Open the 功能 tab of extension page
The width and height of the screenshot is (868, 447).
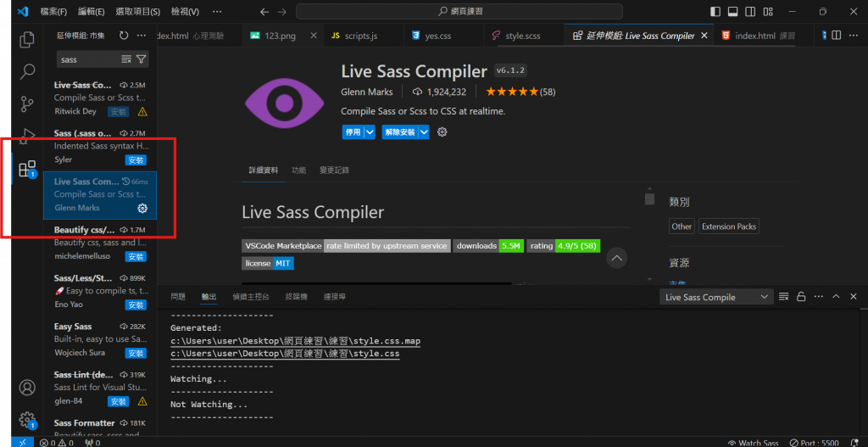pos(299,170)
